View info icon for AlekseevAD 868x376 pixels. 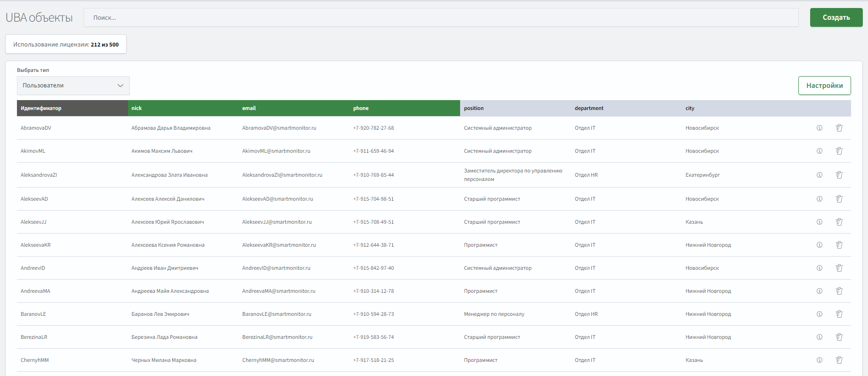(820, 199)
